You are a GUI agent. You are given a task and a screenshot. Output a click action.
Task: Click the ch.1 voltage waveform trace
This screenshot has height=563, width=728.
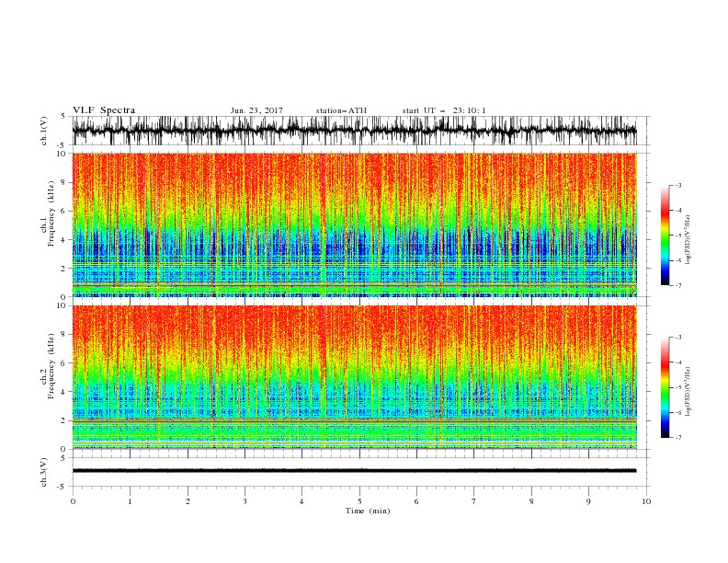[x=354, y=131]
